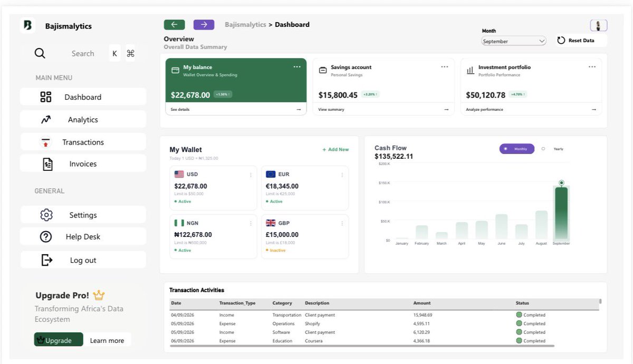Click Log out menu item
Image resolution: width=633 pixels, height=364 pixels.
[x=83, y=260]
